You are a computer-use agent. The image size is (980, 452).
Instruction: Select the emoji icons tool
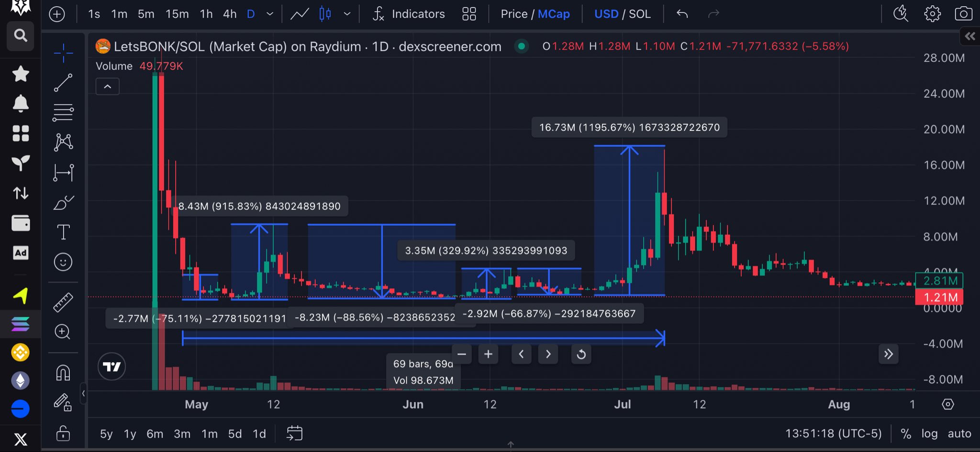[x=63, y=262]
